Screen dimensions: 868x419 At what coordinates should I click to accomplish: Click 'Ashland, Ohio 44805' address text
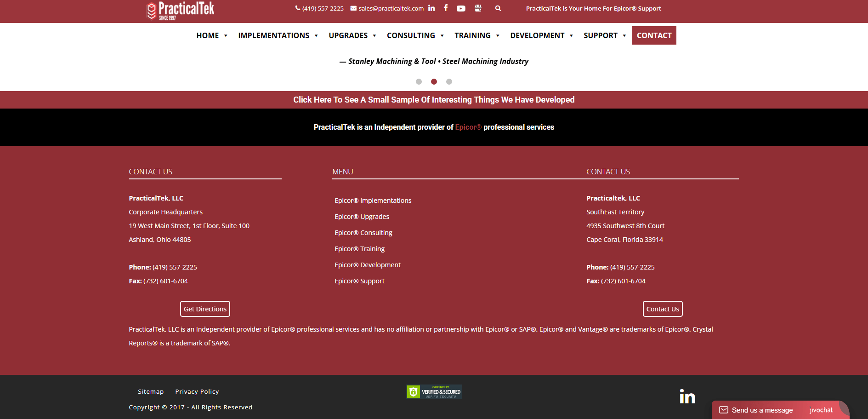point(160,240)
